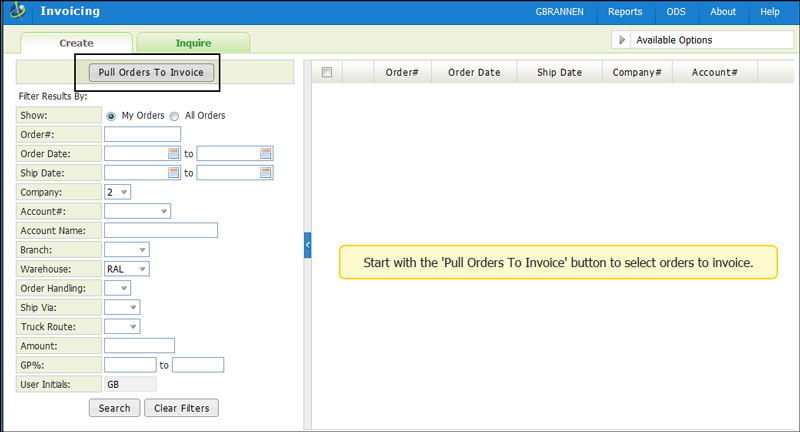Select the All Orders radio button
This screenshot has width=800, height=432.
pos(174,116)
